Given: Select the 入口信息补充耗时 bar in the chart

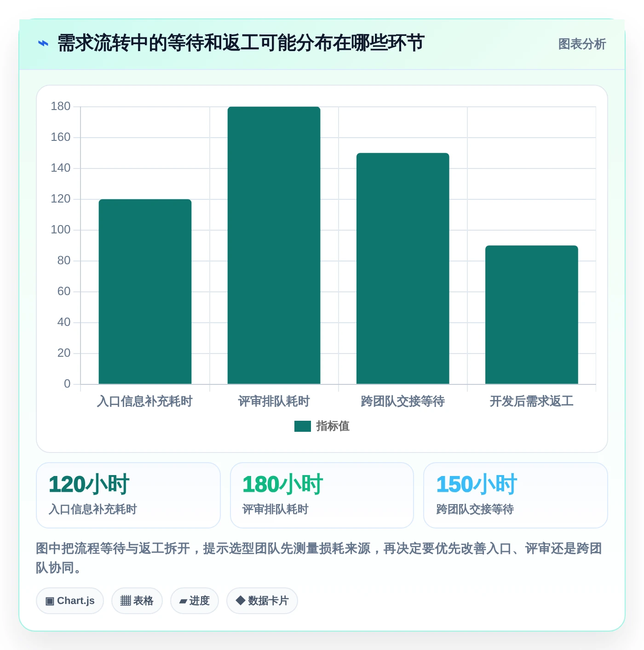Looking at the screenshot, I should [145, 291].
